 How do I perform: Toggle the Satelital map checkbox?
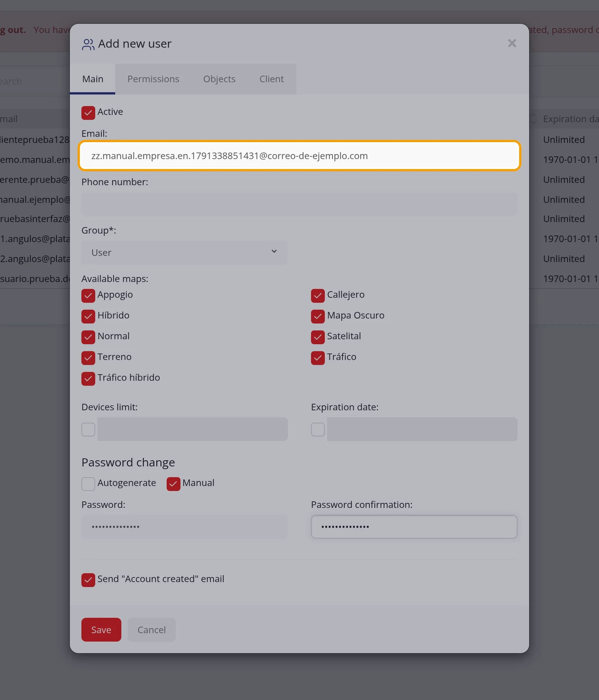point(318,337)
